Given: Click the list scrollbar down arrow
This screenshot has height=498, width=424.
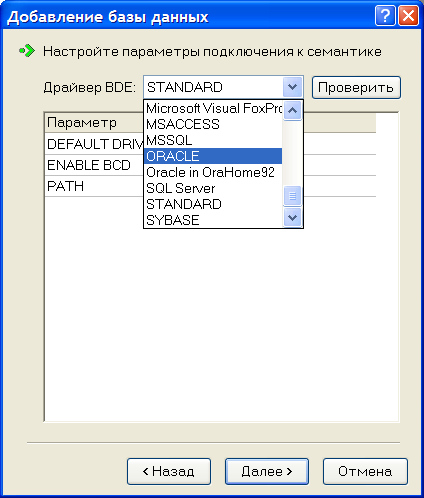Looking at the screenshot, I should (292, 218).
